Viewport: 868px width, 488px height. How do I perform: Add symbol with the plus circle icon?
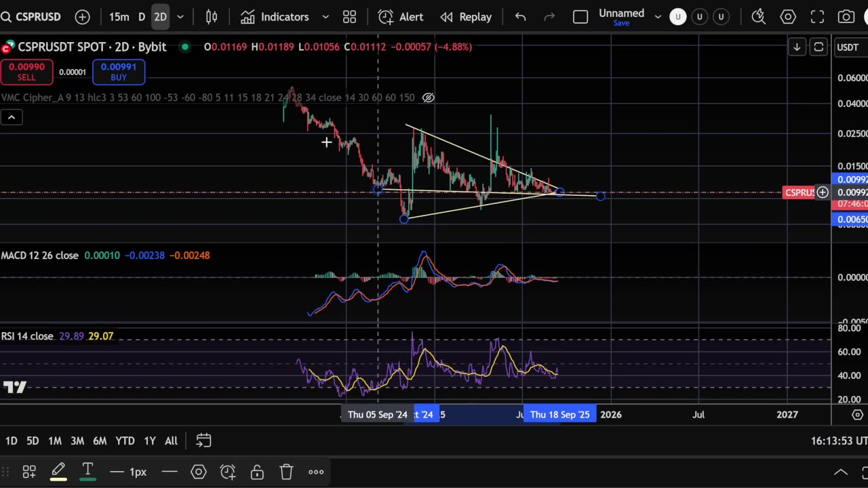(x=82, y=17)
